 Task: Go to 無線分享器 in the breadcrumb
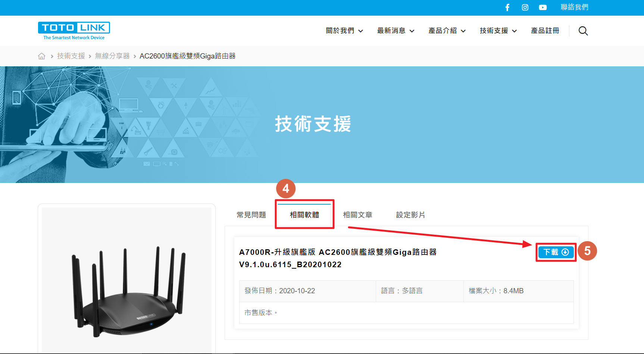(x=112, y=56)
